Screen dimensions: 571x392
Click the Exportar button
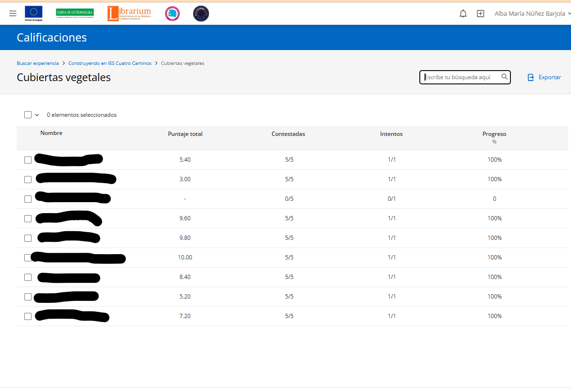tap(544, 77)
